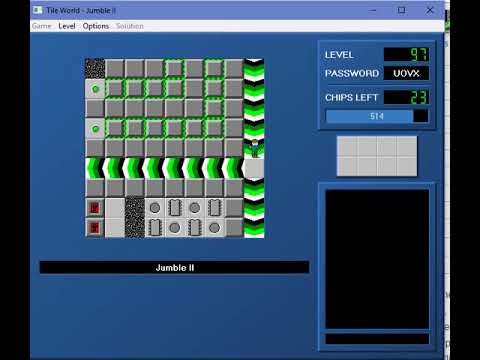
Task: Click the Chip character on the force floor
Action: (x=255, y=148)
